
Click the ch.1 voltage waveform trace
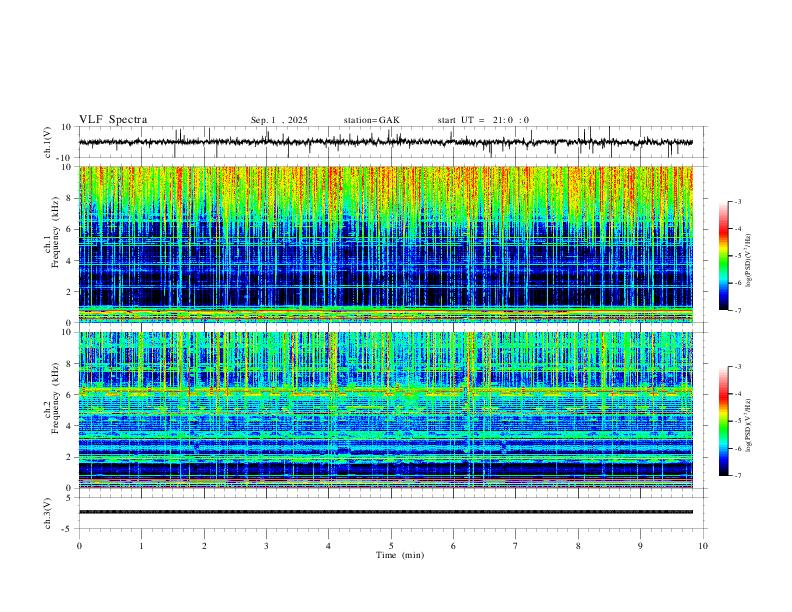(x=386, y=142)
